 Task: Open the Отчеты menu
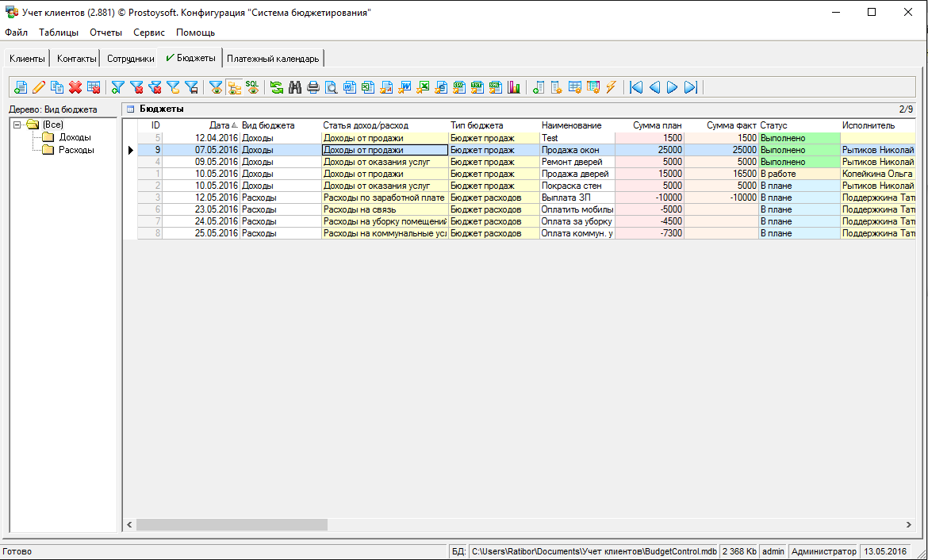point(105,33)
